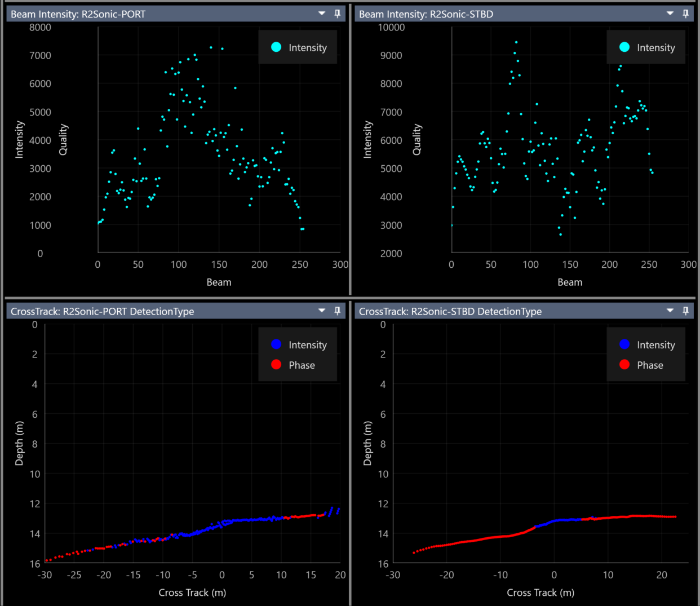This screenshot has width=700, height=606.
Task: Click Intensity vertical axis title in STBD beam chart
Action: [368, 139]
